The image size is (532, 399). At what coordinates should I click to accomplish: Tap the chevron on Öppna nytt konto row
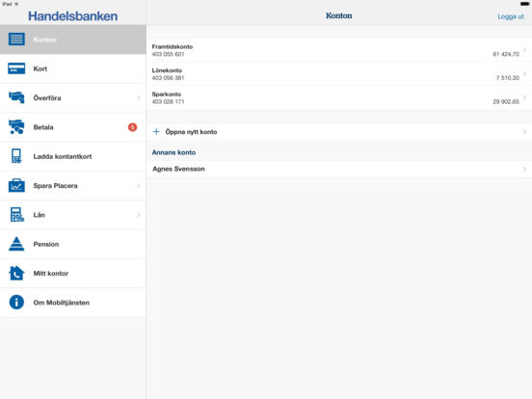pos(524,132)
